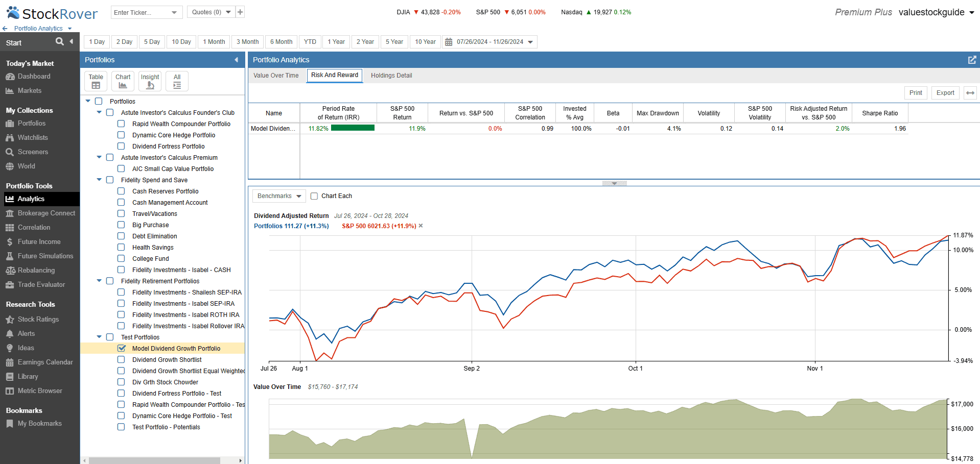This screenshot has width=980, height=464.
Task: Collapse the Portfolios panel arrow
Action: 236,60
